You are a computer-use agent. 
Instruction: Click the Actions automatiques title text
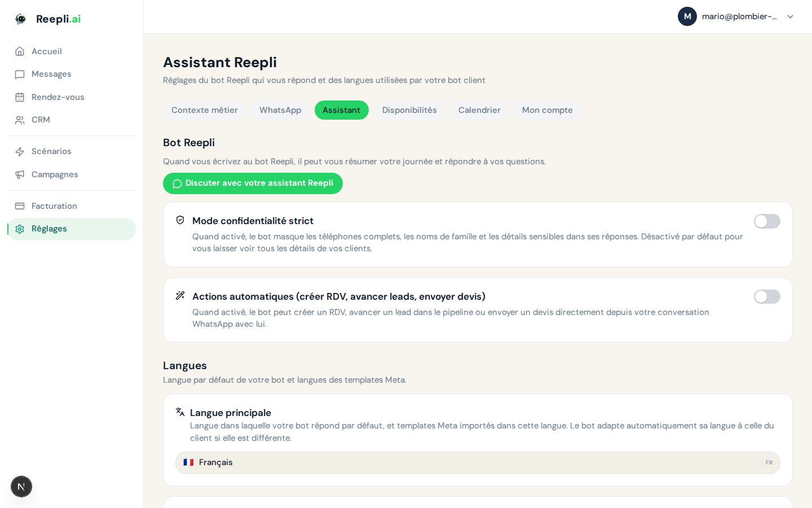(x=339, y=296)
